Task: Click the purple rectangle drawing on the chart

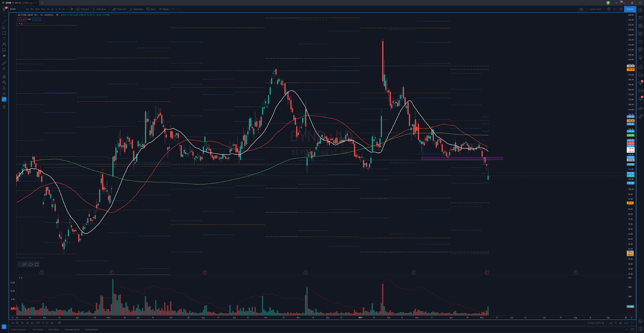Action: [x=462, y=158]
